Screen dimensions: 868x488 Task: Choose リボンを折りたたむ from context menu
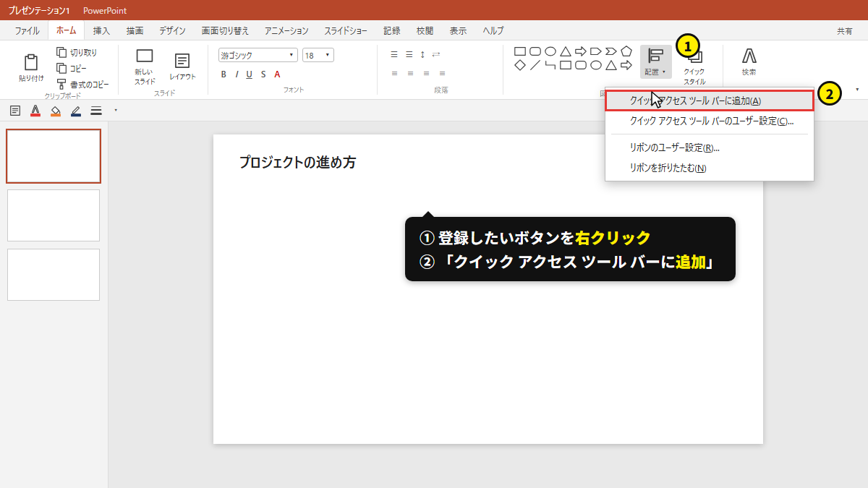[710, 168]
